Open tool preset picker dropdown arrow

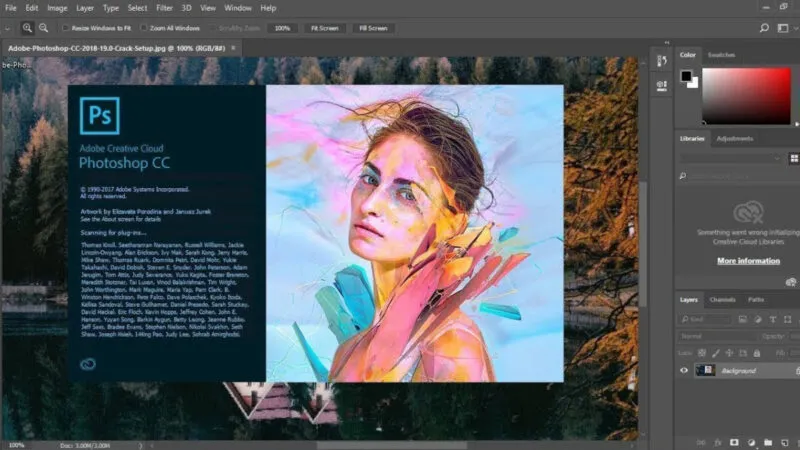tap(7, 29)
